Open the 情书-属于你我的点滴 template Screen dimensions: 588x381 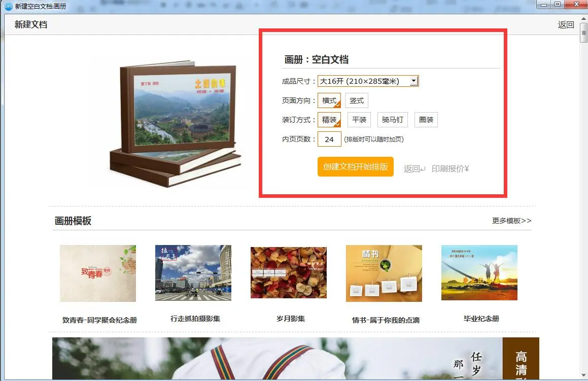(x=384, y=273)
